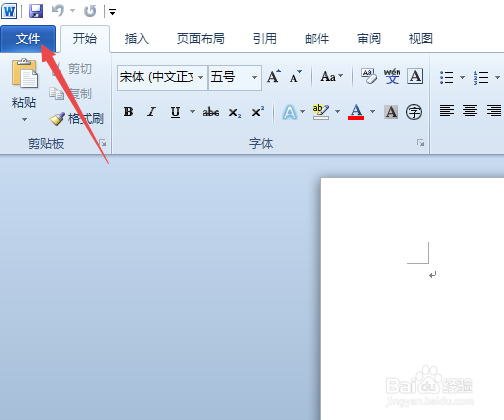The height and width of the screenshot is (420, 504).
Task: Save the document with the floppy disk icon
Action: [36, 11]
